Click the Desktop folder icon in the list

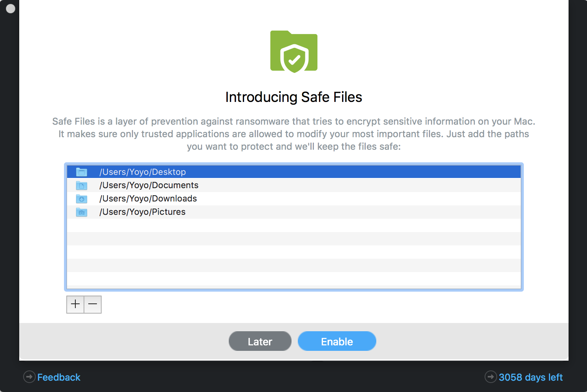[82, 172]
